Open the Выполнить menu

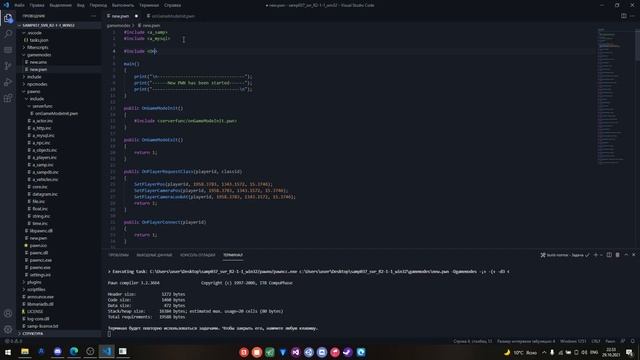[122, 5]
